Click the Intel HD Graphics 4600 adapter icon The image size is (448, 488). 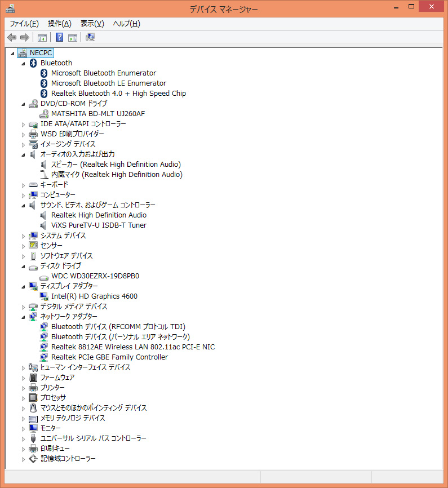click(44, 296)
